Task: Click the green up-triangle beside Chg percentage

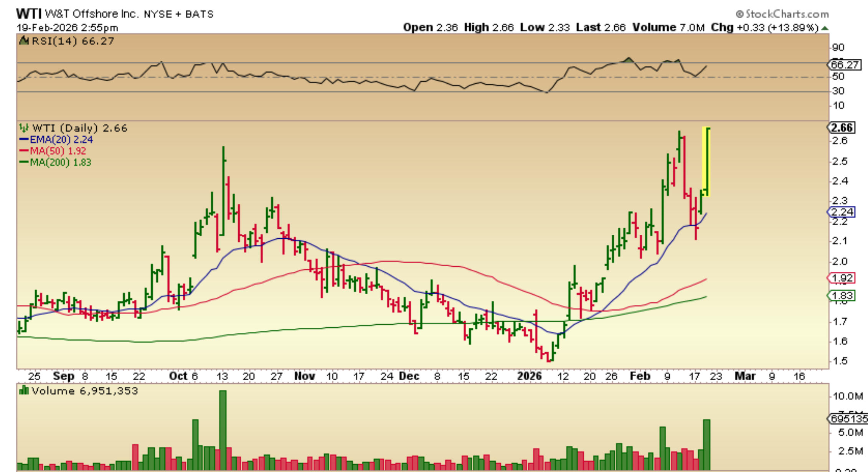Action: (x=825, y=28)
